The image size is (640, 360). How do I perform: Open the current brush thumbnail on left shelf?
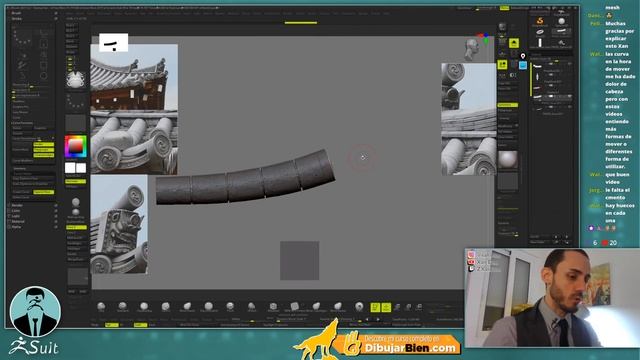click(x=76, y=79)
